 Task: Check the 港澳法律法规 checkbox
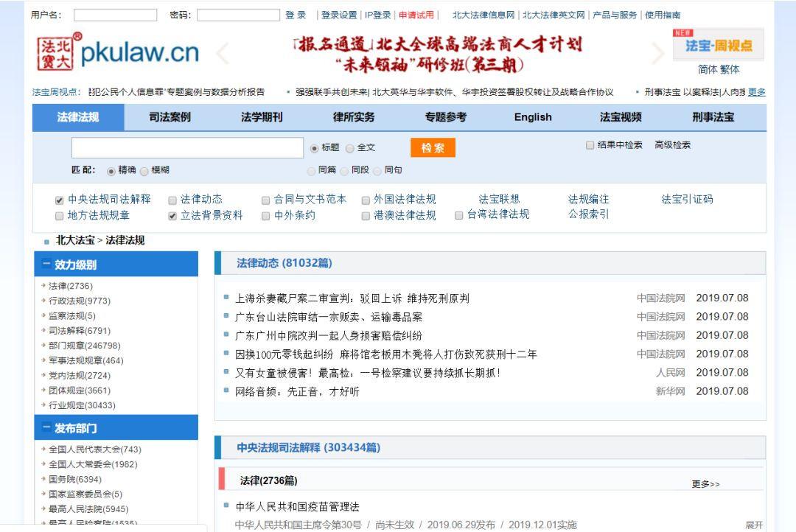[x=366, y=216]
